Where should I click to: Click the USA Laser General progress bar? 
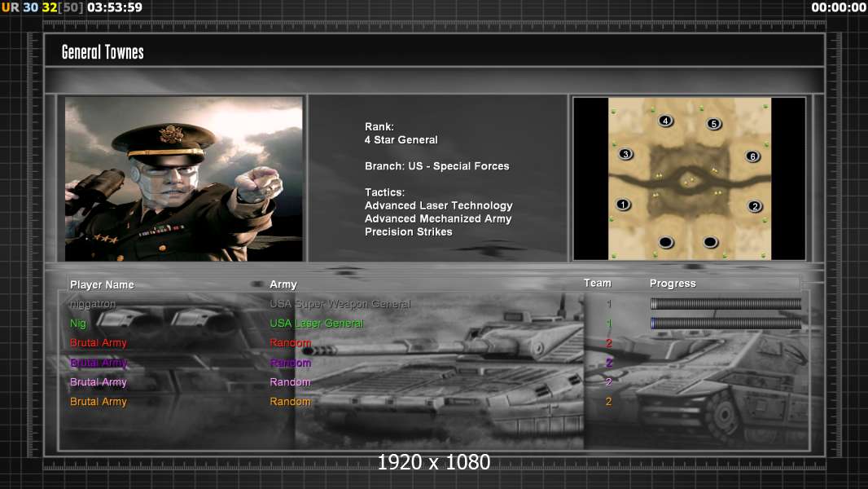click(726, 323)
